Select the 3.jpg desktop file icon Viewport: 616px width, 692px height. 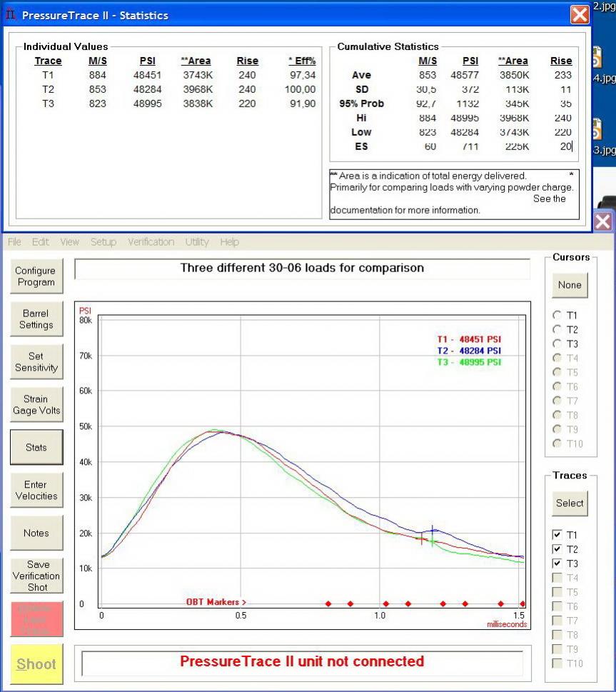[597, 131]
